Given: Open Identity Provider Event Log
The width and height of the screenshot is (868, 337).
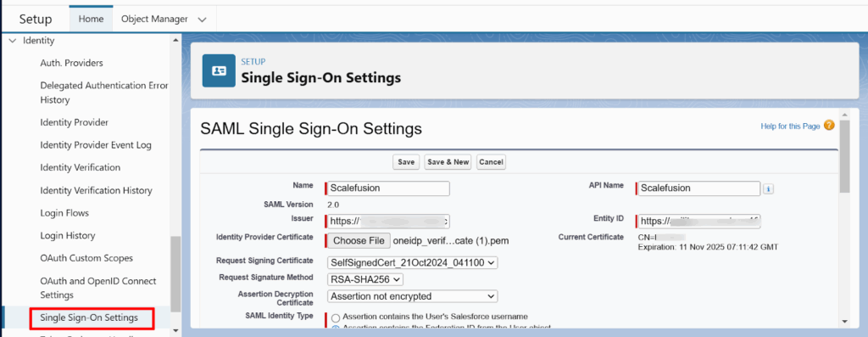Looking at the screenshot, I should coord(96,145).
